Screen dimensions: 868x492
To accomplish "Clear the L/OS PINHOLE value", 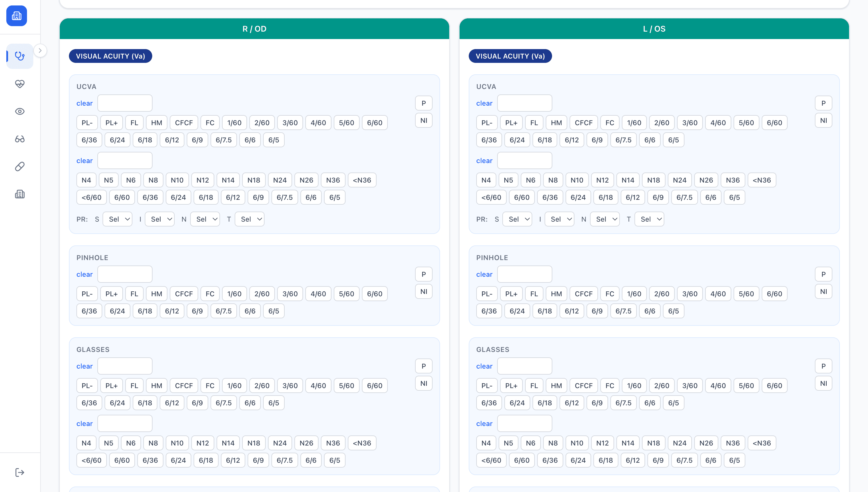I will point(484,274).
